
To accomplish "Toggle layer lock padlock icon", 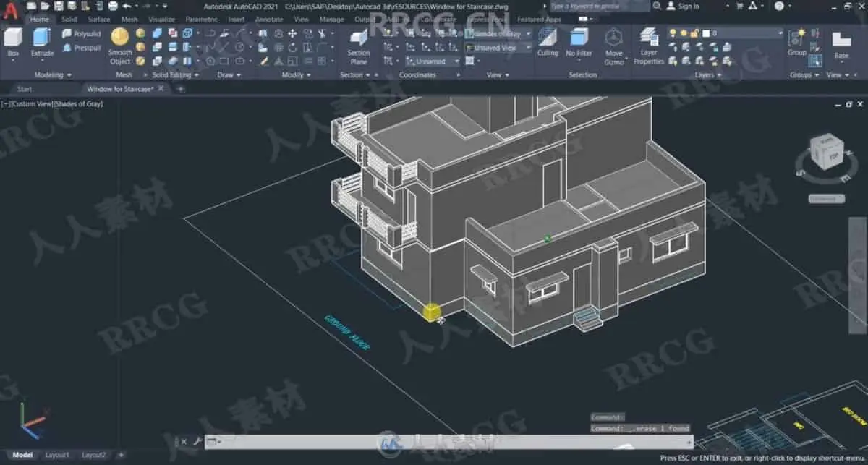I will [x=694, y=33].
